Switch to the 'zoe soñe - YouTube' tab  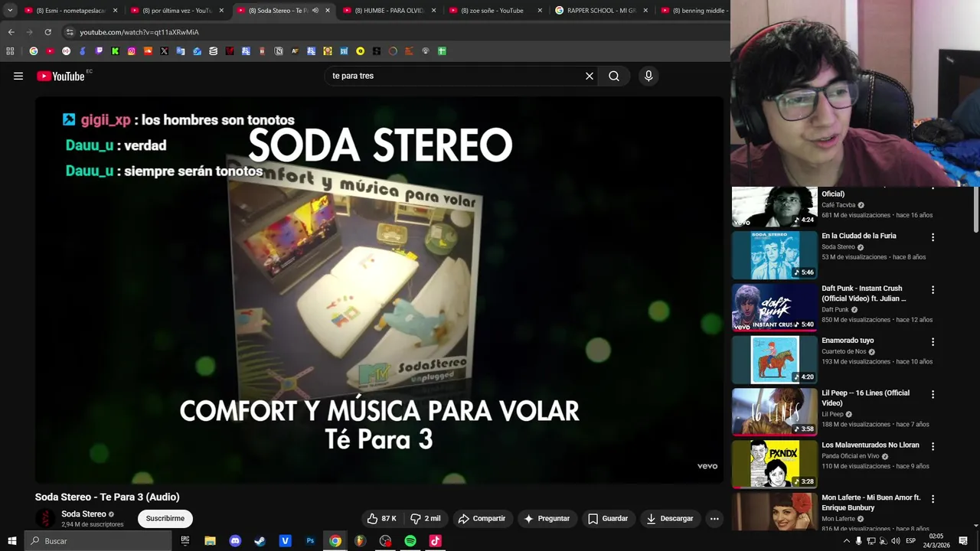(495, 11)
